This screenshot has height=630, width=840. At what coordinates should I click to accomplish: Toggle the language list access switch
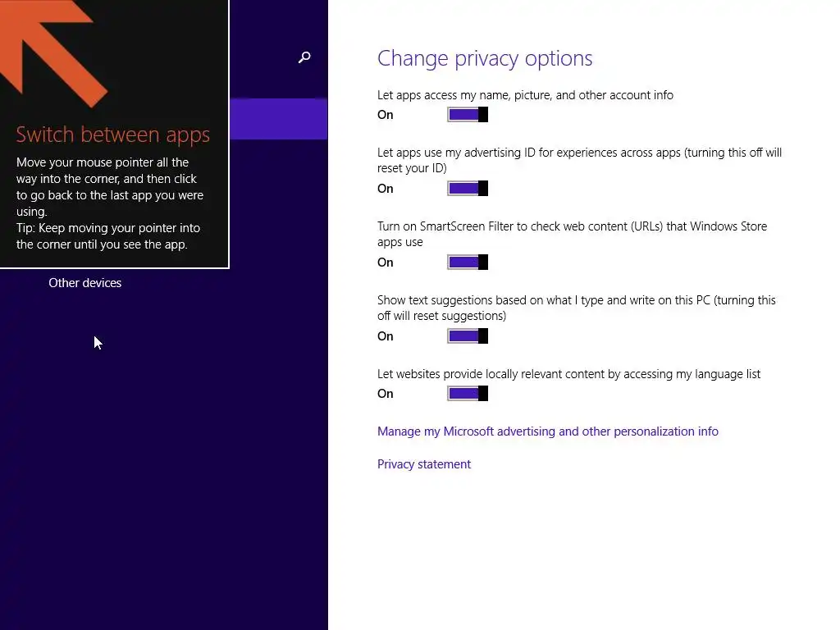pyautogui.click(x=468, y=394)
